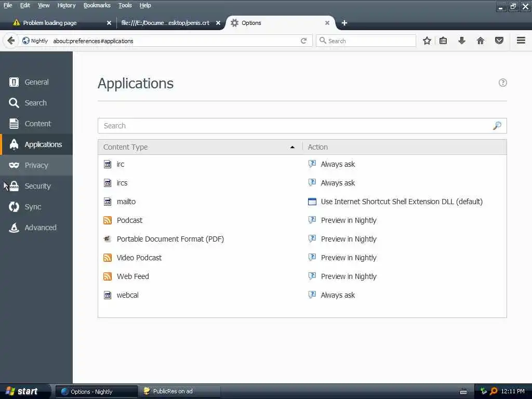
Task: Open the View menu
Action: [44, 5]
